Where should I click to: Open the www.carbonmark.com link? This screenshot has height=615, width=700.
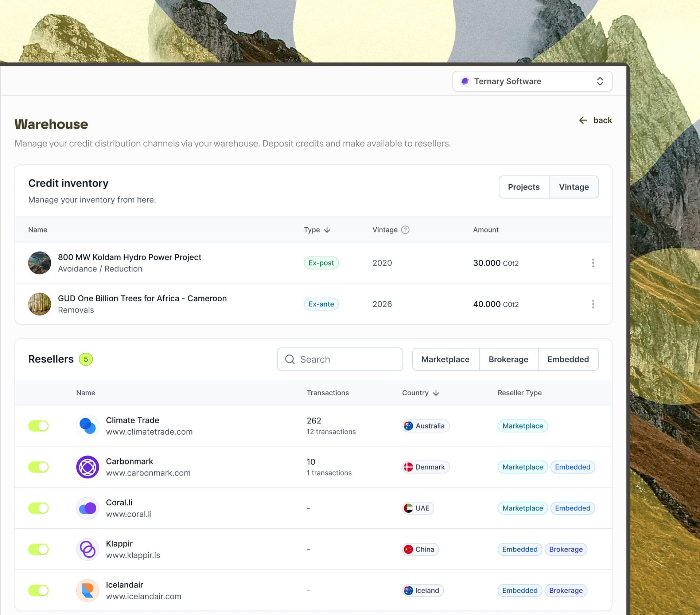(148, 473)
